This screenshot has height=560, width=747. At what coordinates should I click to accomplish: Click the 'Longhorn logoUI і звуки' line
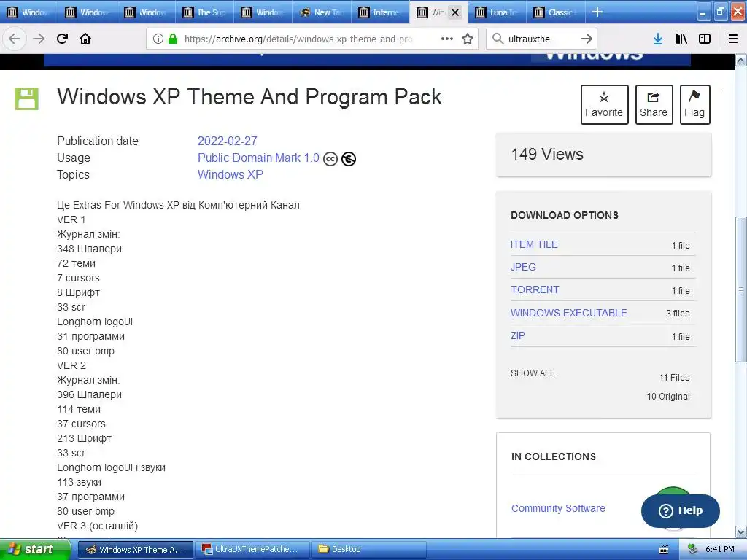(111, 467)
